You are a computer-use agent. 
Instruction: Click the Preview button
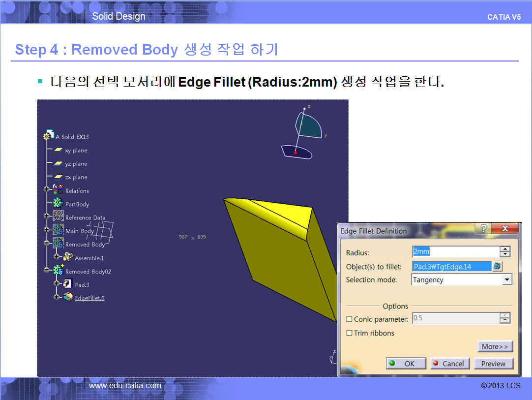click(x=493, y=363)
